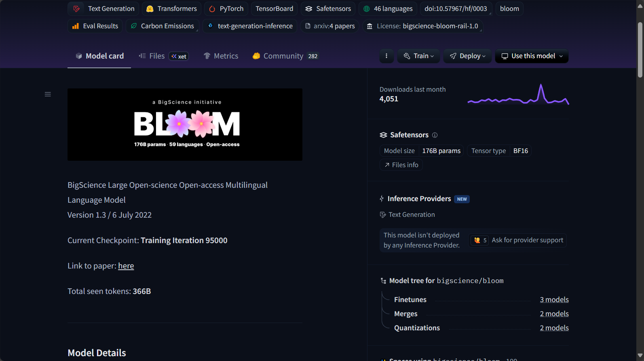The width and height of the screenshot is (644, 361).
Task: Open the three-dot more options menu
Action: tap(386, 56)
